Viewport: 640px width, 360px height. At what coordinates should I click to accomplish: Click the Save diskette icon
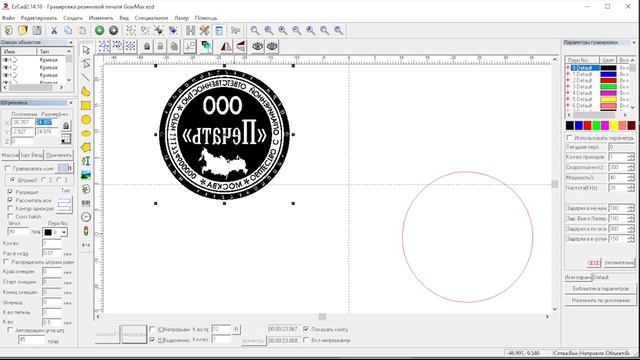[x=37, y=30]
